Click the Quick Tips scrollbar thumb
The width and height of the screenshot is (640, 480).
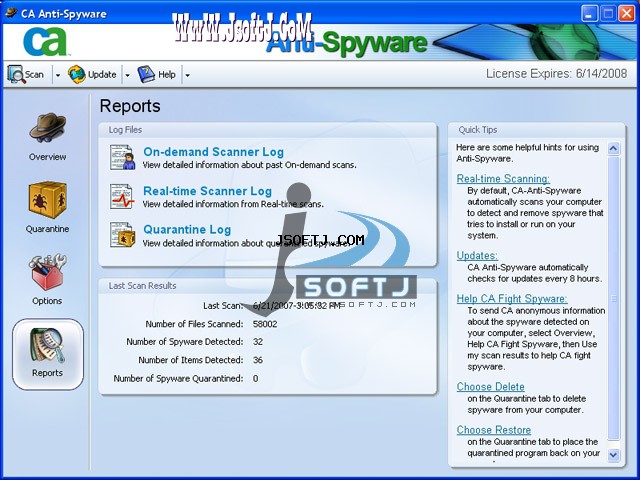click(x=613, y=298)
